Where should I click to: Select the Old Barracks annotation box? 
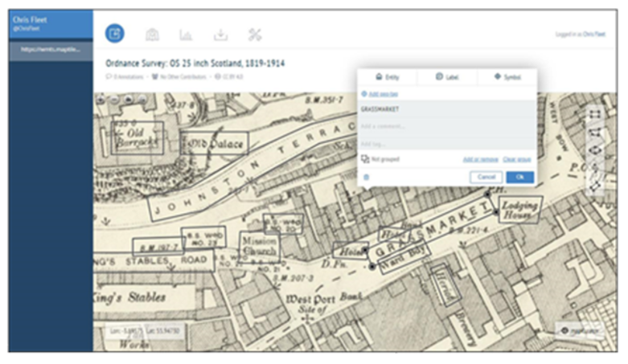[x=137, y=137]
